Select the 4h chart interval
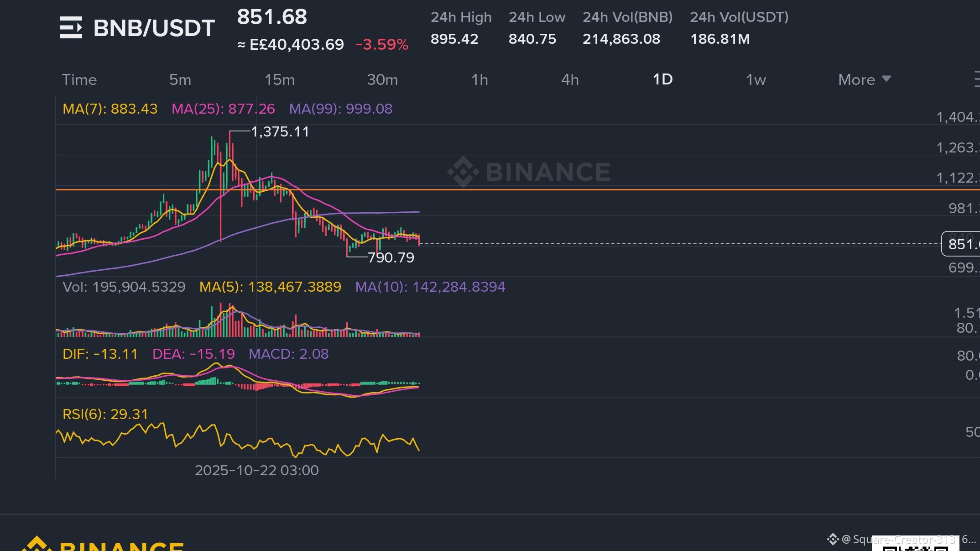Viewport: 980px width, 551px height. [570, 80]
